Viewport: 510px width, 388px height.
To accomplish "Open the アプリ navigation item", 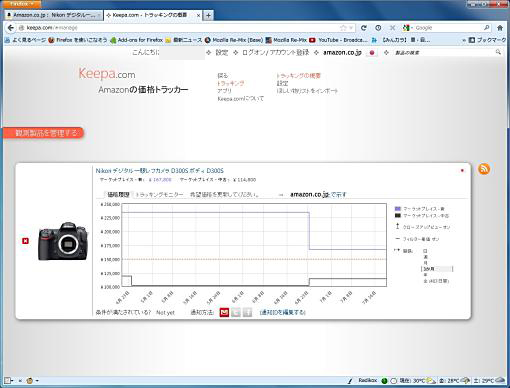I will 224,91.
